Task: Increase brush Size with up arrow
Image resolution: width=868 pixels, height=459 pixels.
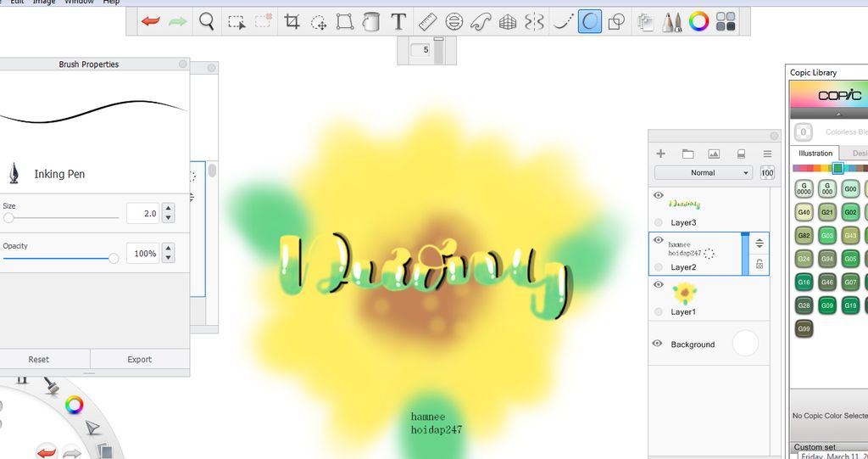Action: coord(169,209)
